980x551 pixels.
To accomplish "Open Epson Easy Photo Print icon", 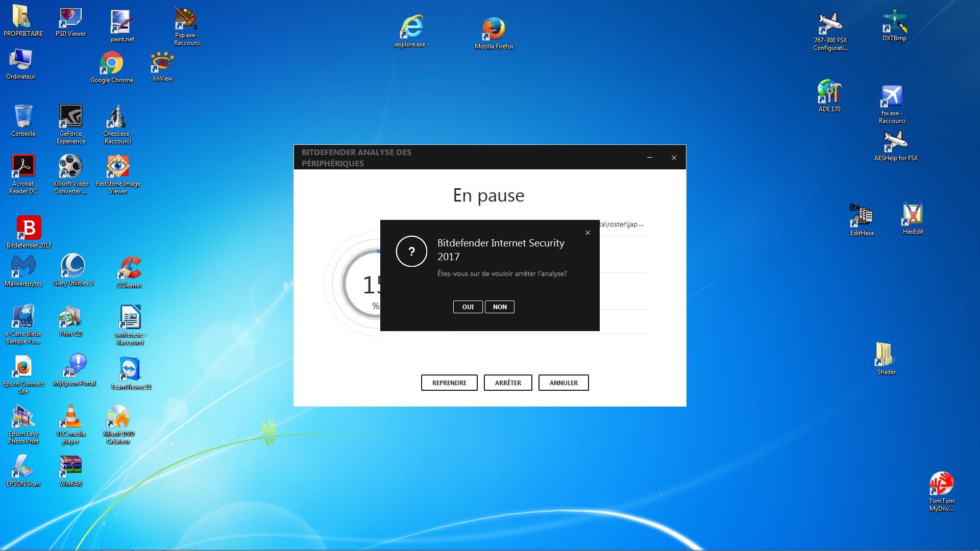I will (23, 424).
